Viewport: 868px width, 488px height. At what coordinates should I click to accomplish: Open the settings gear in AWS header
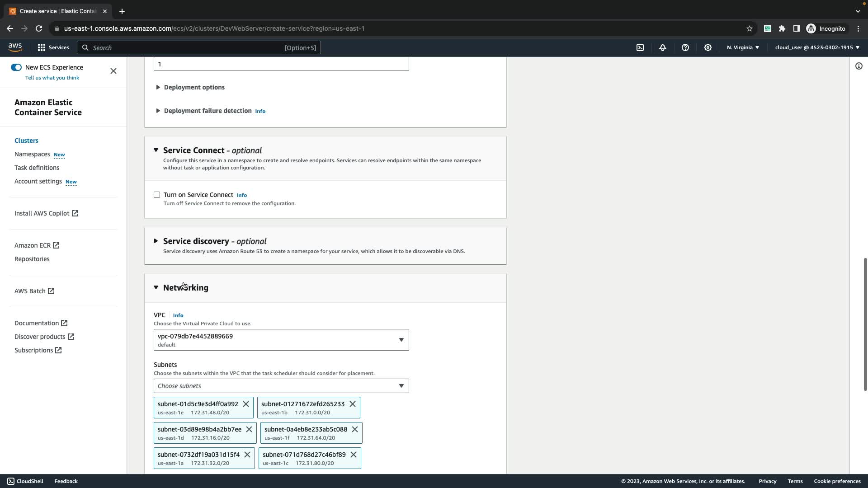[708, 47]
